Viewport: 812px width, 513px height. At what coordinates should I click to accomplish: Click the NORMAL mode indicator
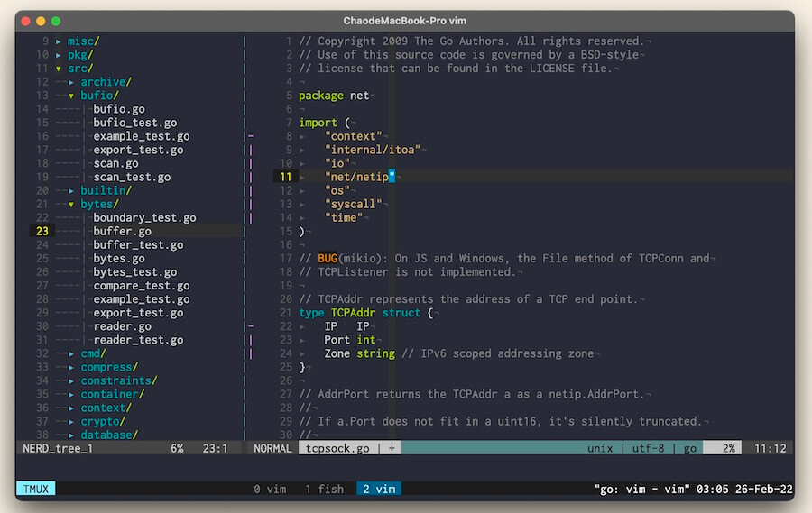272,448
